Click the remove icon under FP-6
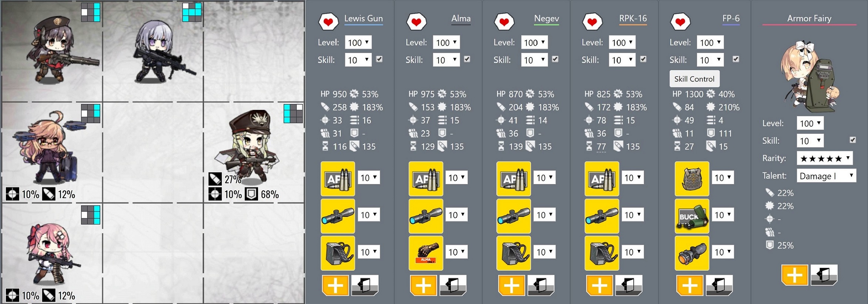The width and height of the screenshot is (868, 304). click(719, 285)
